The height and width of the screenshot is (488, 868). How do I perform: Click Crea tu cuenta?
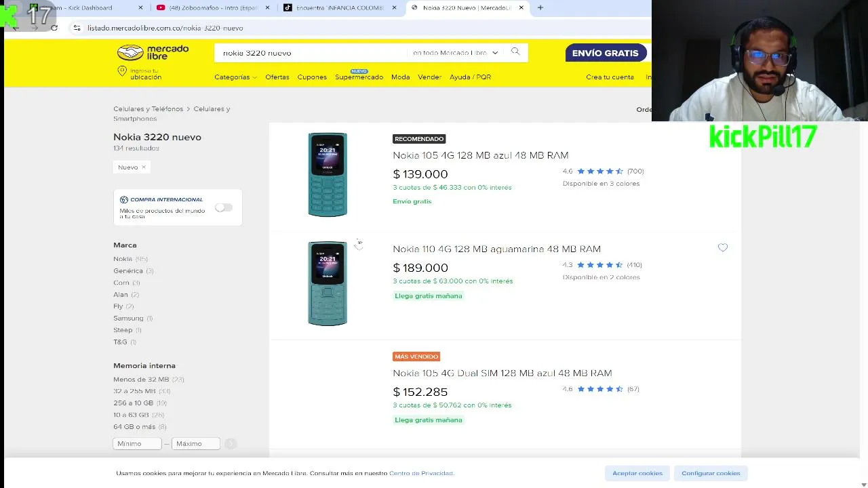click(610, 77)
